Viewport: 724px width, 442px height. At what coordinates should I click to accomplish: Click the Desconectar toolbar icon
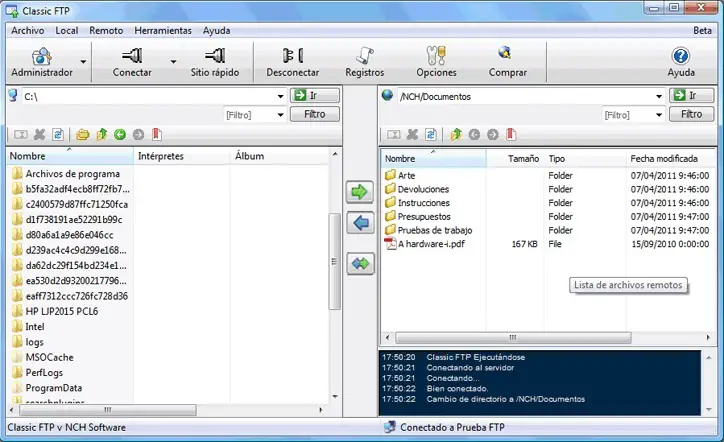tap(292, 56)
